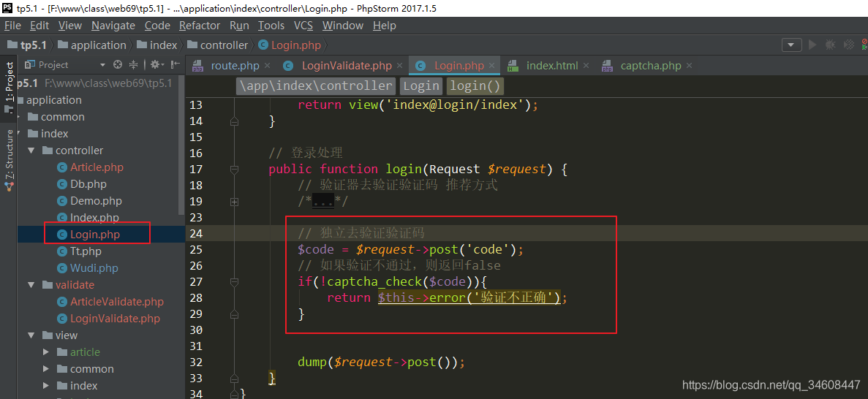Click the Login class editor breadcrumb
Image resolution: width=868 pixels, height=399 pixels.
tap(420, 85)
